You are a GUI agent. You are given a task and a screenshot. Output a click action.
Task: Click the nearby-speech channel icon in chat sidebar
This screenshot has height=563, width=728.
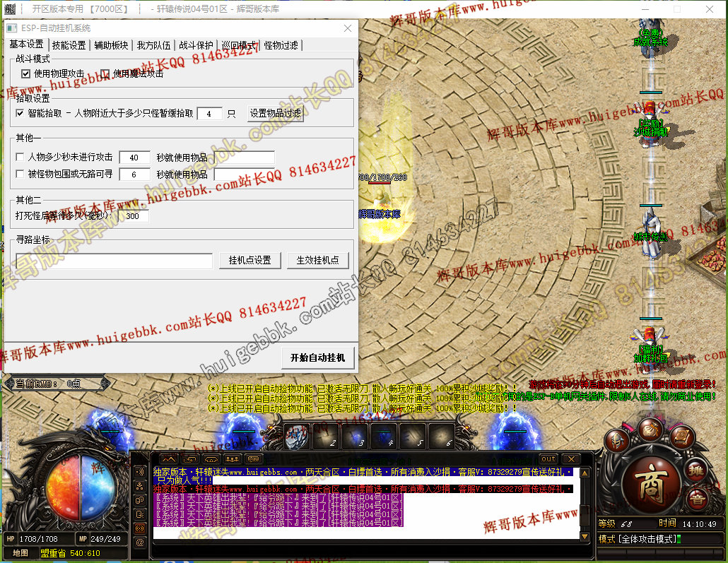click(x=140, y=472)
